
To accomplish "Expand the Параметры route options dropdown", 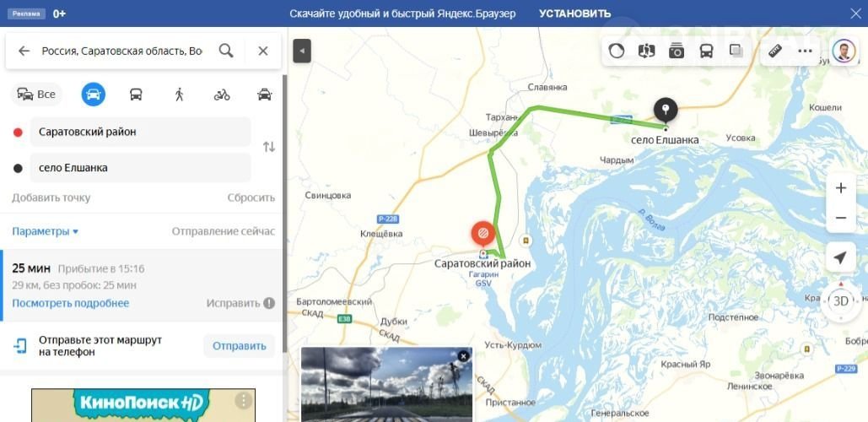I will (x=46, y=231).
